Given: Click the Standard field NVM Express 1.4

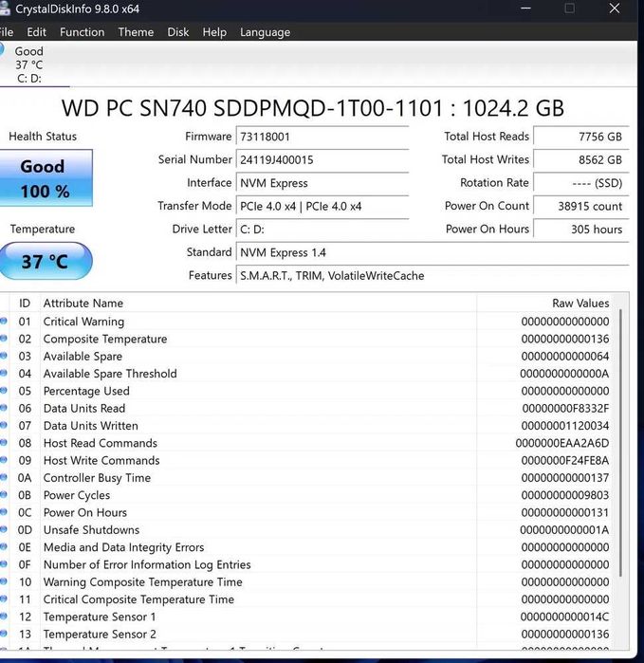Looking at the screenshot, I should [432, 253].
